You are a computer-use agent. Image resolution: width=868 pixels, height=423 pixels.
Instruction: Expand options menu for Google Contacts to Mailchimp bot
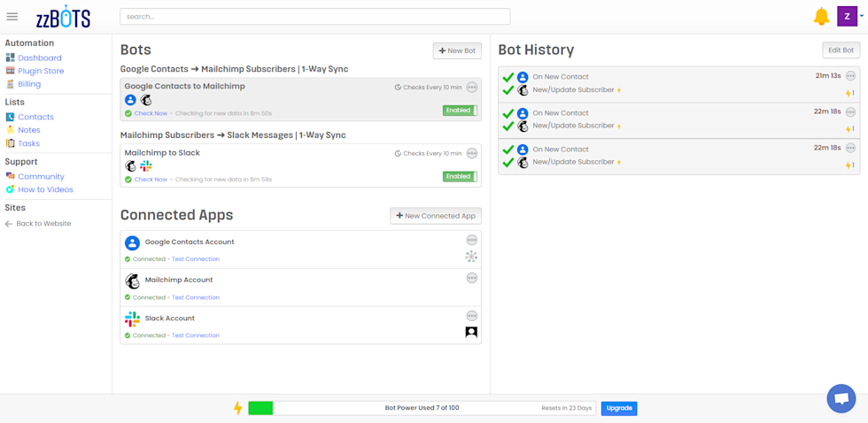[471, 87]
